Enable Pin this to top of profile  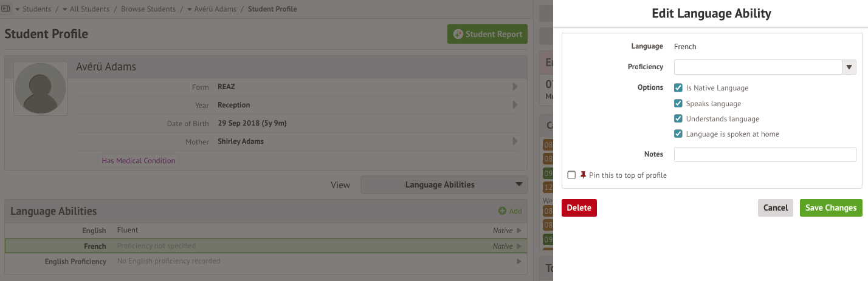click(571, 175)
